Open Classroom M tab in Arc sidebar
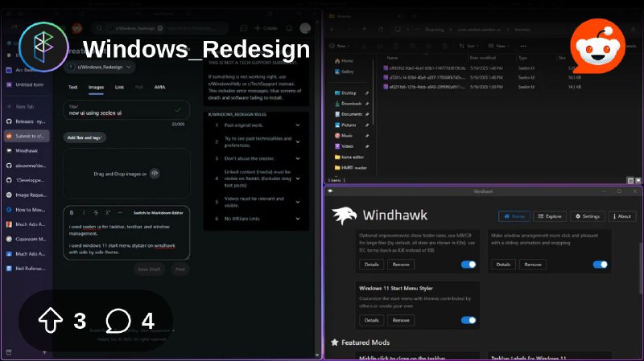644x361 pixels. pos(27,239)
